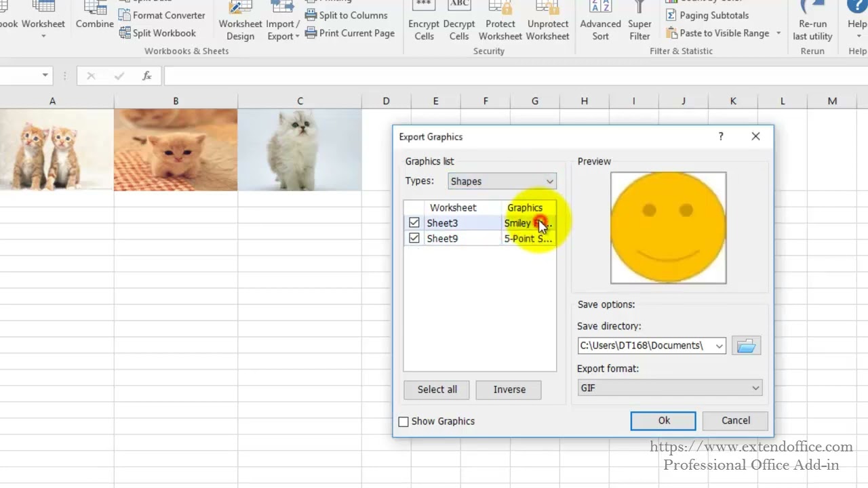Screen dimensions: 868x488
Task: Open the Types dropdown showing Shapes
Action: [x=502, y=181]
